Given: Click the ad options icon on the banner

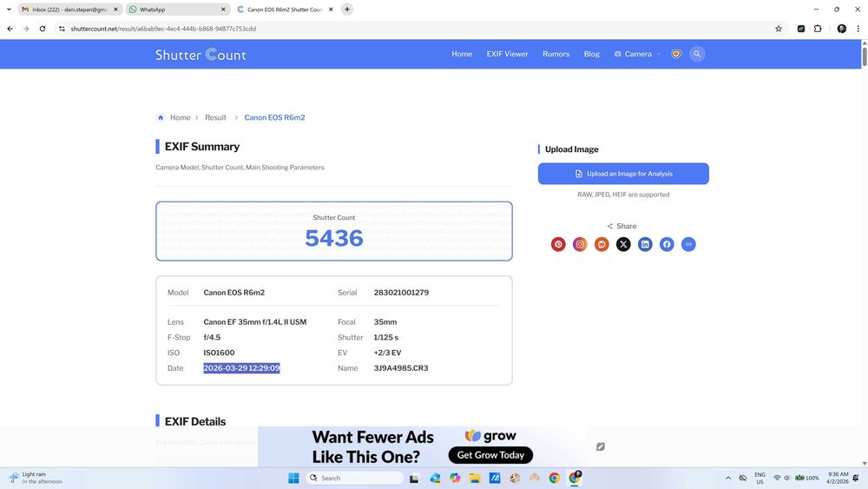Looking at the screenshot, I should [x=601, y=446].
